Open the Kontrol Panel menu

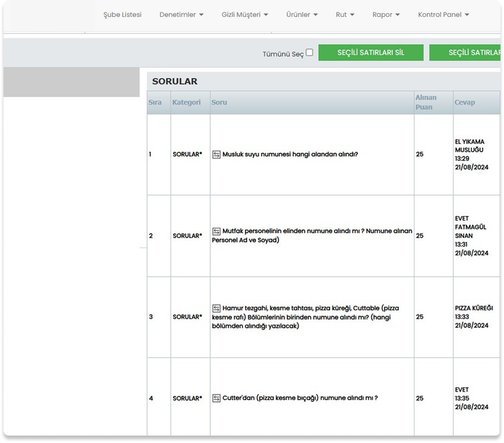coord(443,15)
